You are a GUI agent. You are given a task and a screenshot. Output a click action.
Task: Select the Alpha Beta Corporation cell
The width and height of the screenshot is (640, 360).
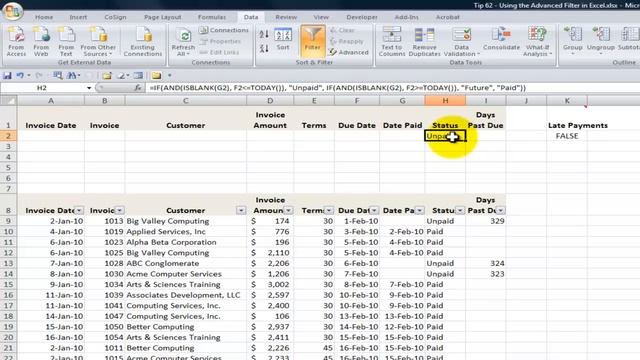tap(186, 242)
